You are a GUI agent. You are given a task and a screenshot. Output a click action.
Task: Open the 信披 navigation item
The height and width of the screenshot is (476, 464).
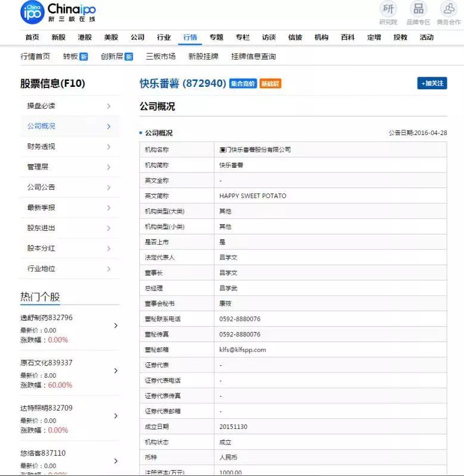295,37
